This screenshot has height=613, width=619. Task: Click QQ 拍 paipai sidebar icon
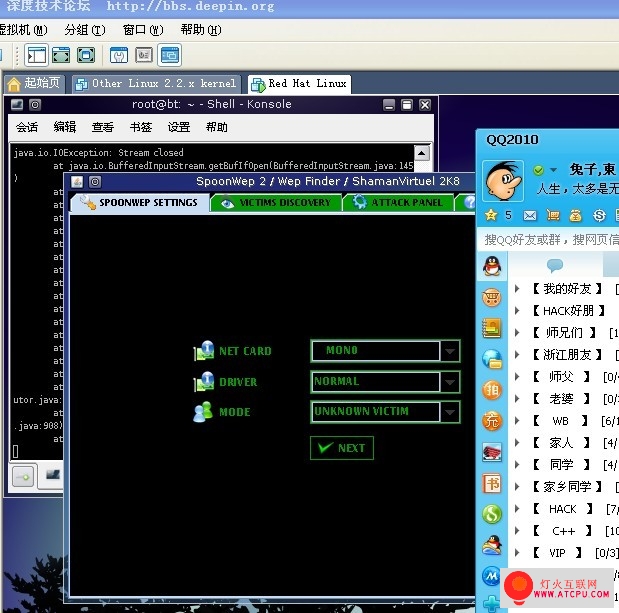tap(492, 390)
